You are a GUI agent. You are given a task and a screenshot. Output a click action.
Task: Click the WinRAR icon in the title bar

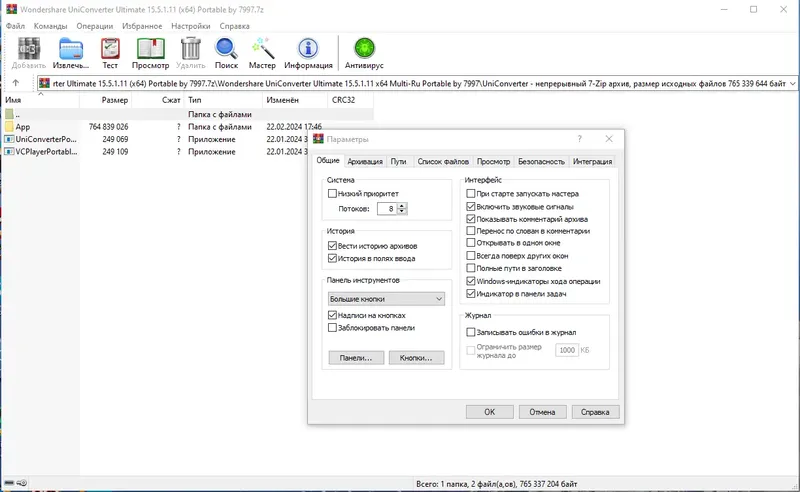point(11,9)
